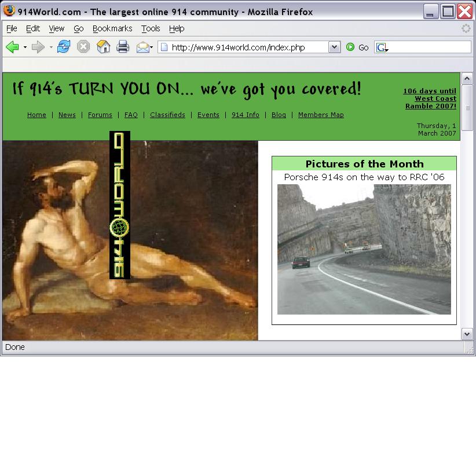Screen dimensions: 476x449
Task: Open the Classifieds link
Action: tap(167, 115)
